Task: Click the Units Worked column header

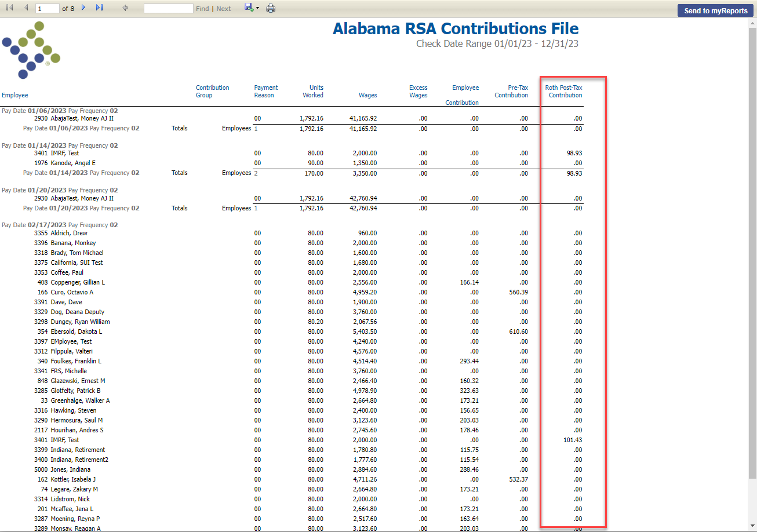Action: pyautogui.click(x=313, y=92)
